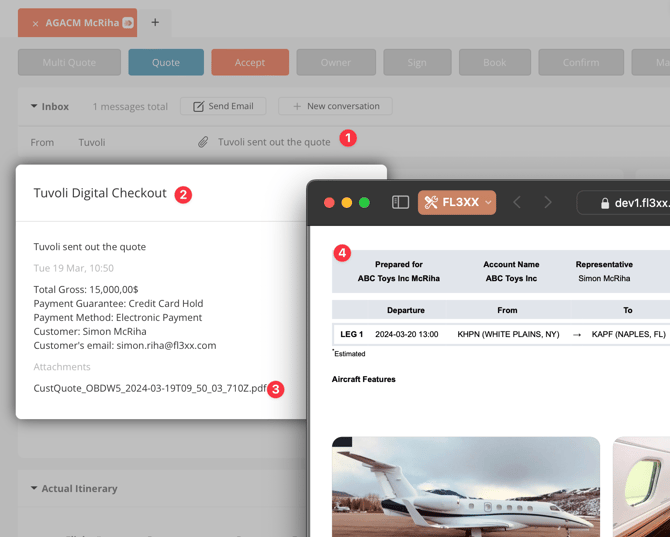Click the paperclip attachment icon

(203, 142)
